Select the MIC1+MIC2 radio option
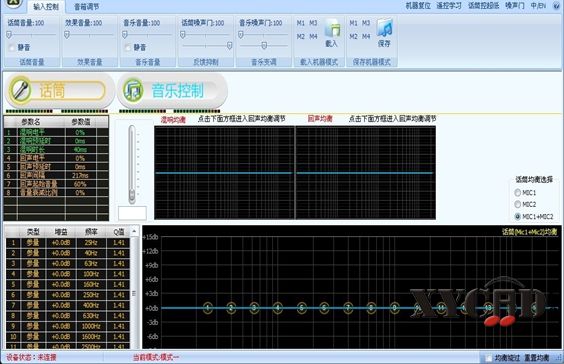 [x=518, y=216]
